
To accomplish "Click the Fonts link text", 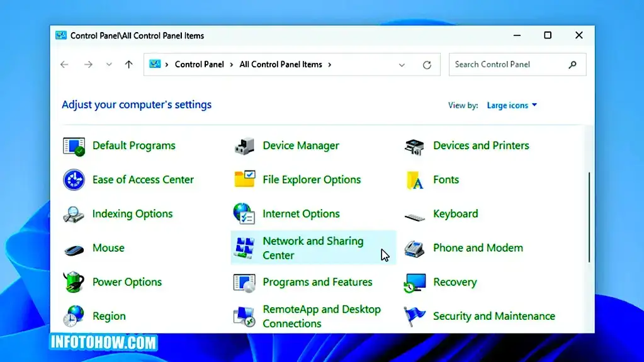I will [x=446, y=179].
